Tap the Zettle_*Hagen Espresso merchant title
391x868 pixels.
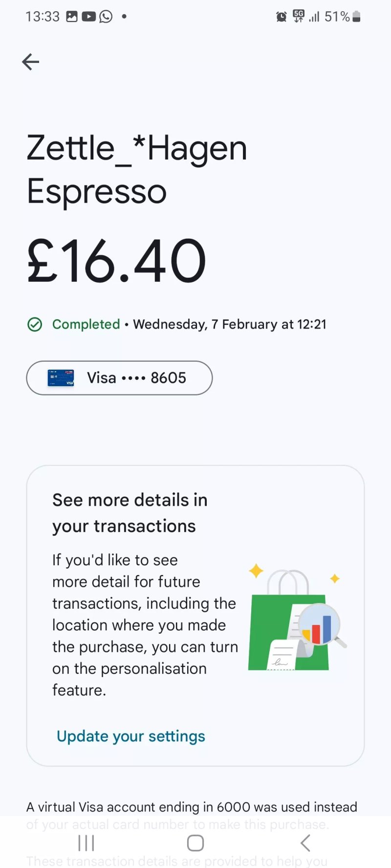[x=137, y=169]
